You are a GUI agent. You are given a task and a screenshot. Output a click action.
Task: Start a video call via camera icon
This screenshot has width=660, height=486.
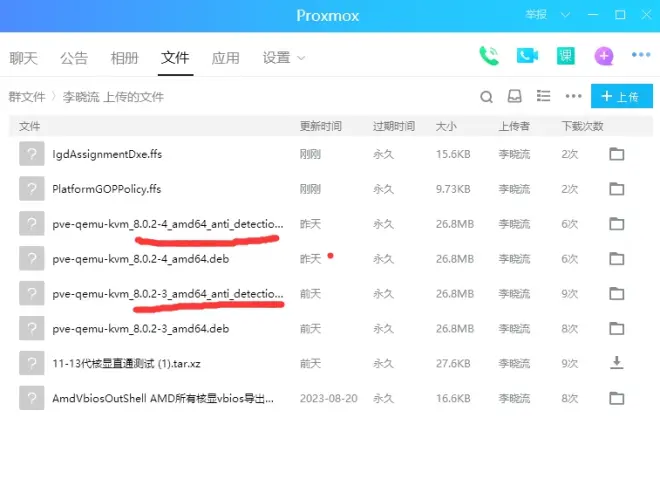point(527,56)
